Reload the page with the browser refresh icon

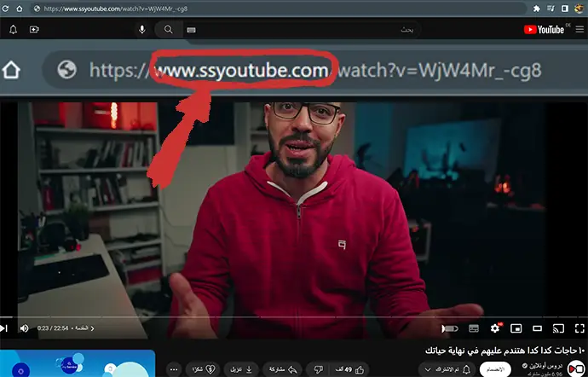coord(4,9)
